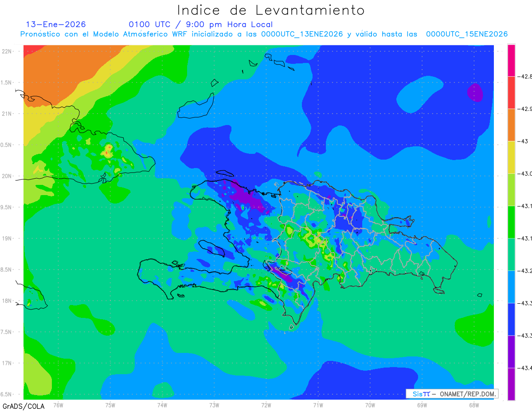This screenshot has width=532, height=411.
Task: Click latitude label "9.5N"
Action: pyautogui.click(x=7, y=207)
